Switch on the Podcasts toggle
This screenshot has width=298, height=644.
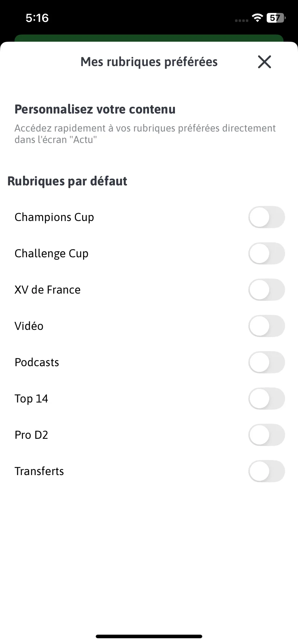coord(267,362)
